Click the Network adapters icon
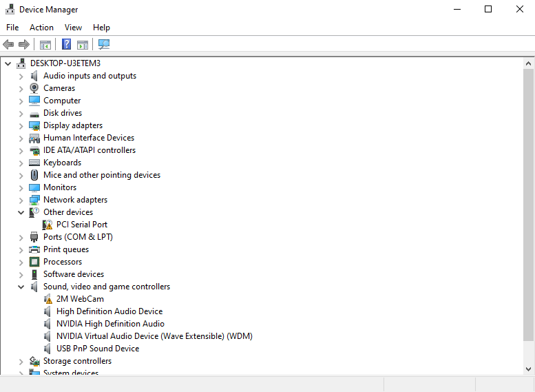The height and width of the screenshot is (392, 535). pyautogui.click(x=34, y=200)
